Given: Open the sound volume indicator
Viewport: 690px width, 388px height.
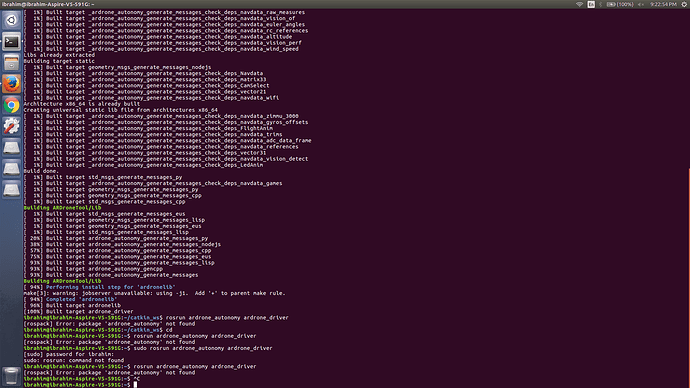Looking at the screenshot, I should pos(641,4).
